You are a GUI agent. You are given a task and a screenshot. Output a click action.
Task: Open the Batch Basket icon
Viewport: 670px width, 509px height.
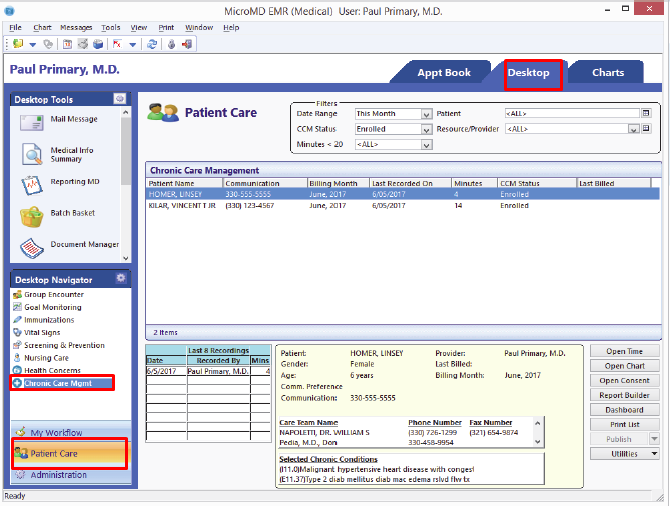[32, 217]
